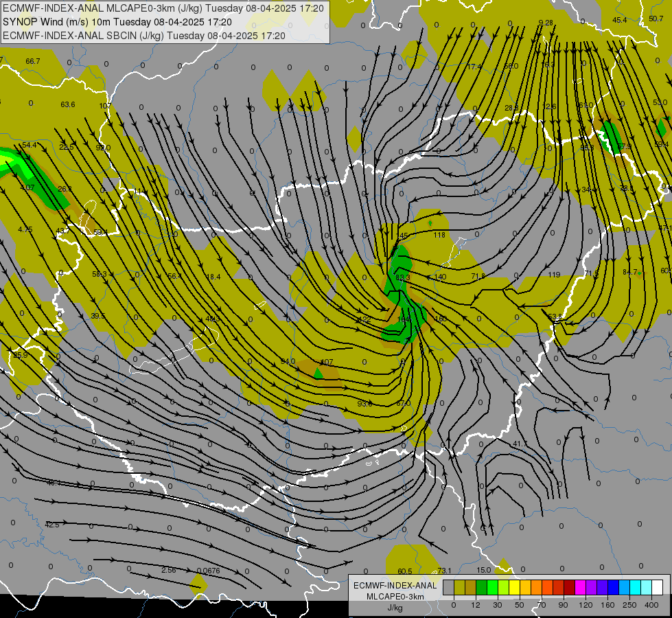Click the 17.4 value on the map

pos(474,67)
